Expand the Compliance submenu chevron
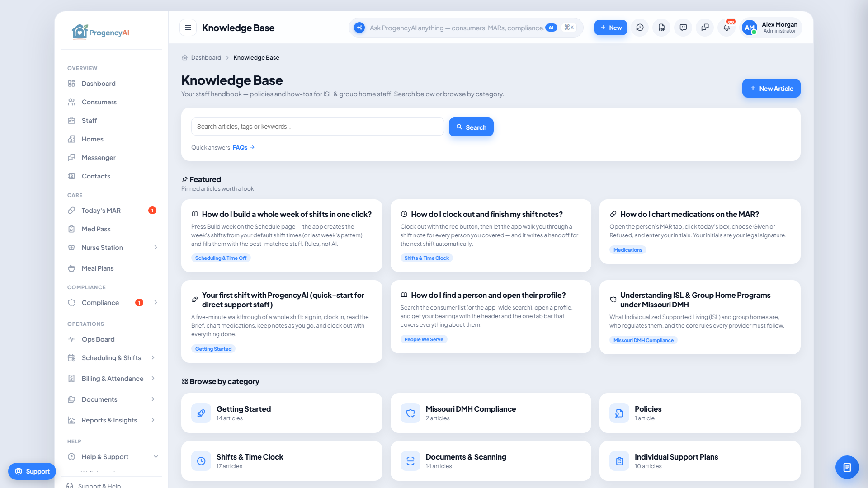Image resolution: width=868 pixels, height=488 pixels. (156, 303)
